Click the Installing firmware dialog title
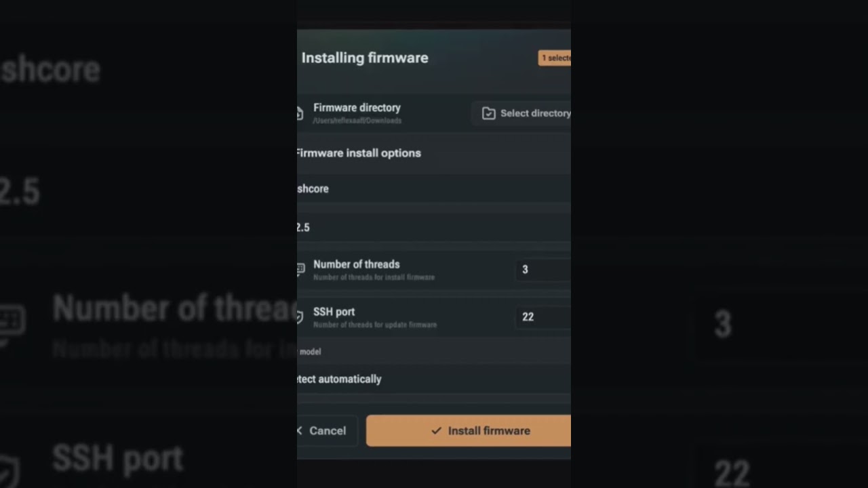868x488 pixels. (365, 58)
